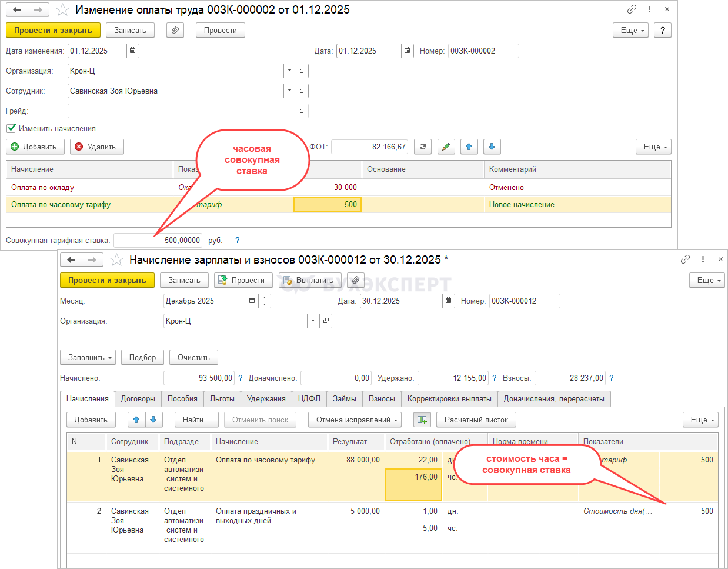Click the FOT recalculate refresh icon
Image resolution: width=728 pixels, height=569 pixels.
423,147
